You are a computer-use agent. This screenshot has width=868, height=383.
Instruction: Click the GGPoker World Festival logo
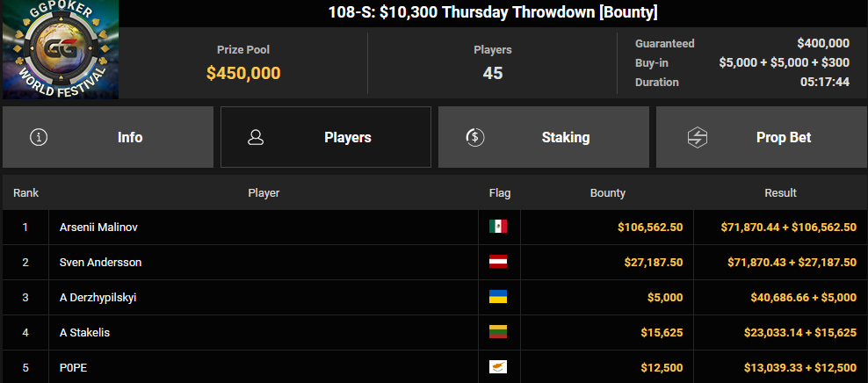(61, 49)
